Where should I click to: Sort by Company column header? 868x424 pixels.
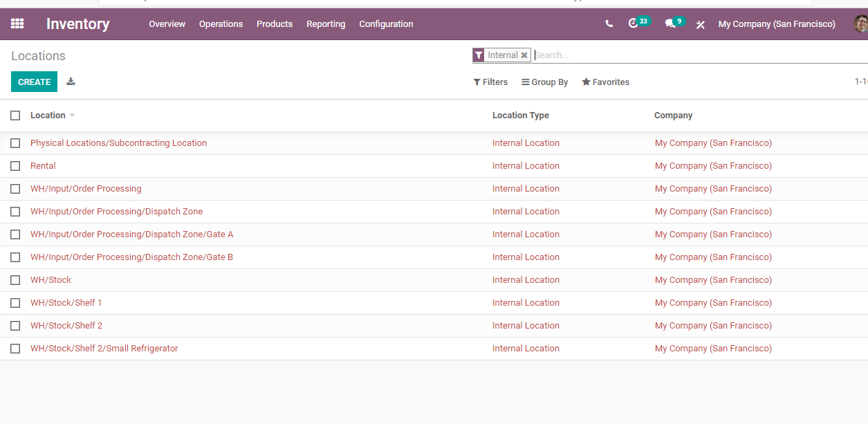673,116
